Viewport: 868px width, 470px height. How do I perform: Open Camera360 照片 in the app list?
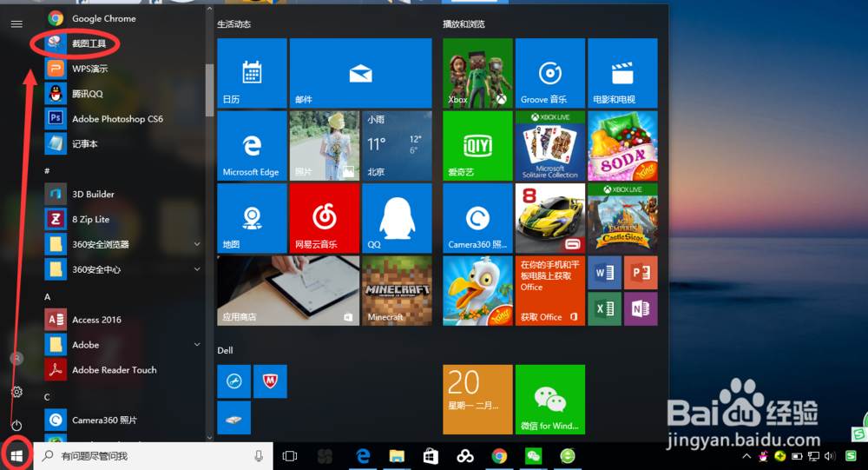coord(105,420)
